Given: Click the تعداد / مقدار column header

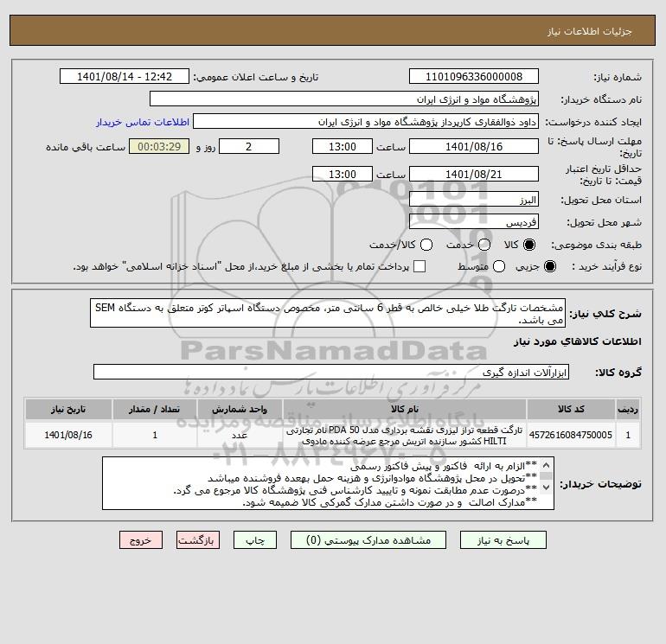Looking at the screenshot, I should [x=155, y=409].
